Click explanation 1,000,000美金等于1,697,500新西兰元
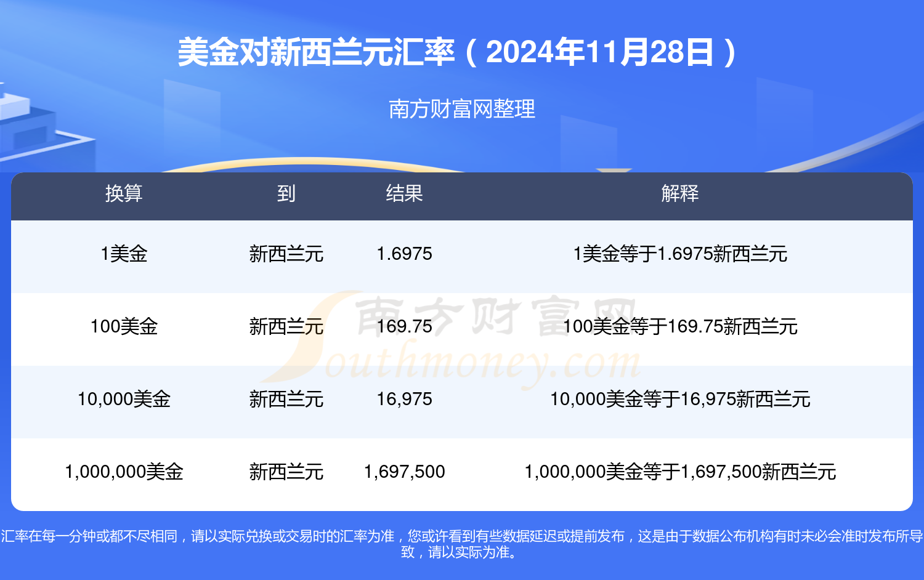 click(x=680, y=472)
